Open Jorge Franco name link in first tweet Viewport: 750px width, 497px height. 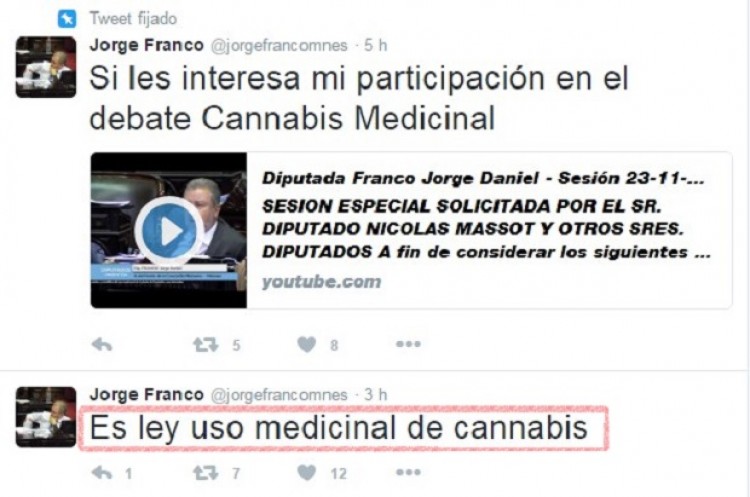coord(146,45)
